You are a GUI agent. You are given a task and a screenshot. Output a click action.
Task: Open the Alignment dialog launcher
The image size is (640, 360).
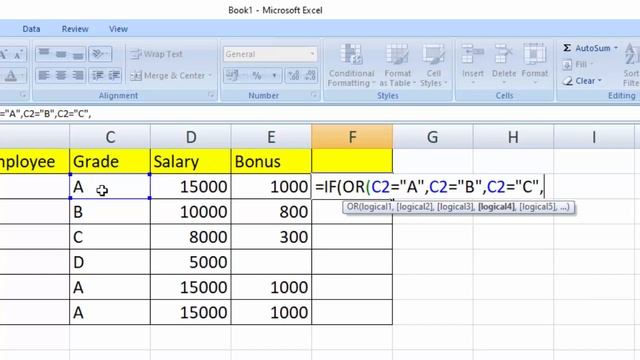pos(211,95)
